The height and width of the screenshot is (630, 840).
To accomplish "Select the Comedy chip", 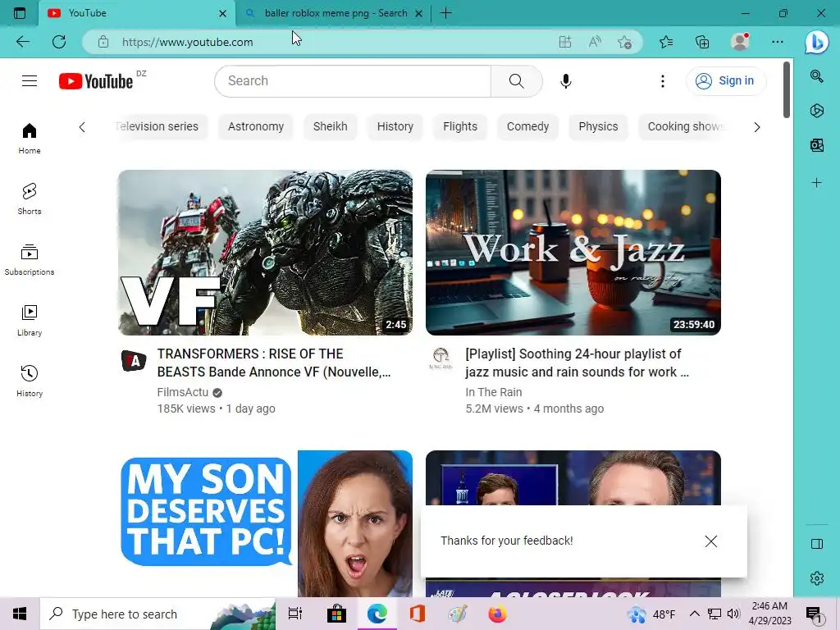I will pos(527,126).
